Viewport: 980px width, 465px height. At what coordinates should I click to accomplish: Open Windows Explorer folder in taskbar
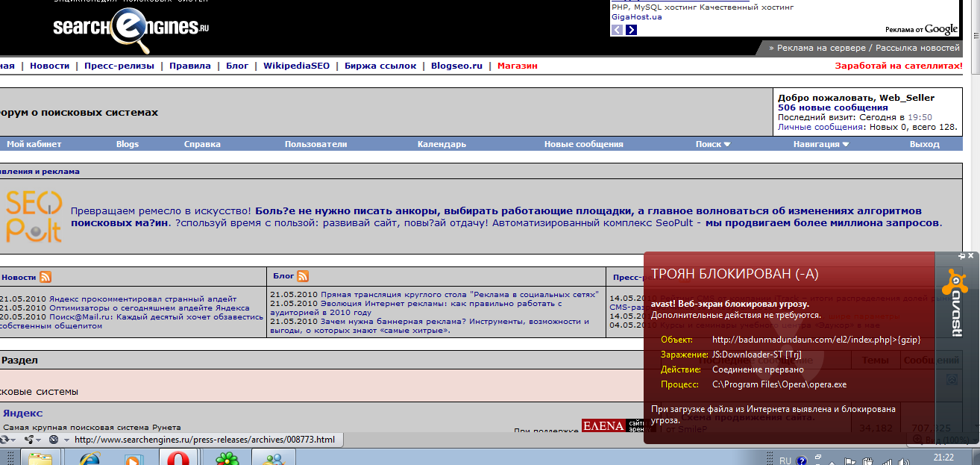pos(40,459)
